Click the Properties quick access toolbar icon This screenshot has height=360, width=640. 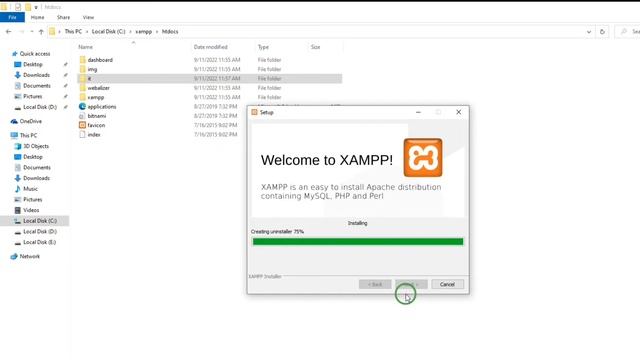click(x=18, y=7)
